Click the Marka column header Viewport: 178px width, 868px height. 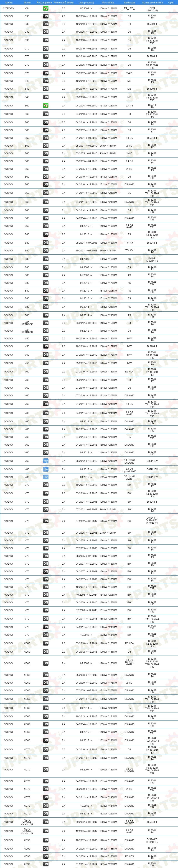click(9, 2)
